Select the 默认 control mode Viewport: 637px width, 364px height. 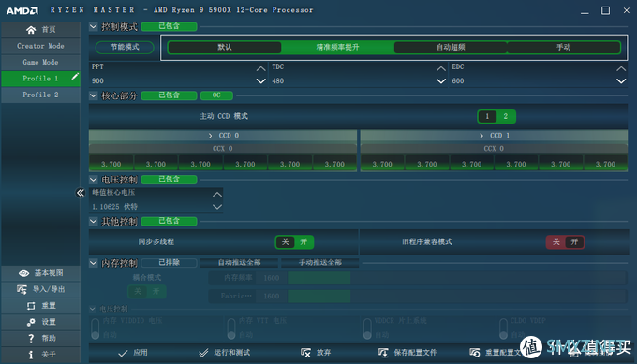[x=224, y=48]
